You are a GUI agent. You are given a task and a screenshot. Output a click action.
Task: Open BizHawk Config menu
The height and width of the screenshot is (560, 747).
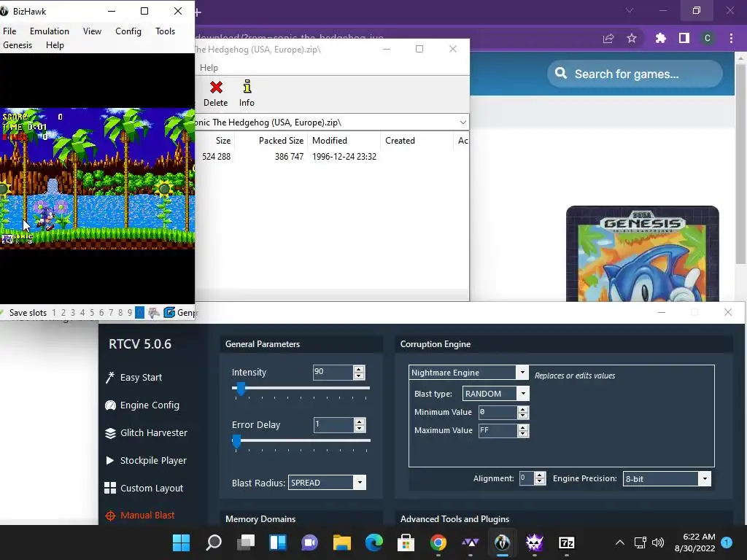coord(128,31)
